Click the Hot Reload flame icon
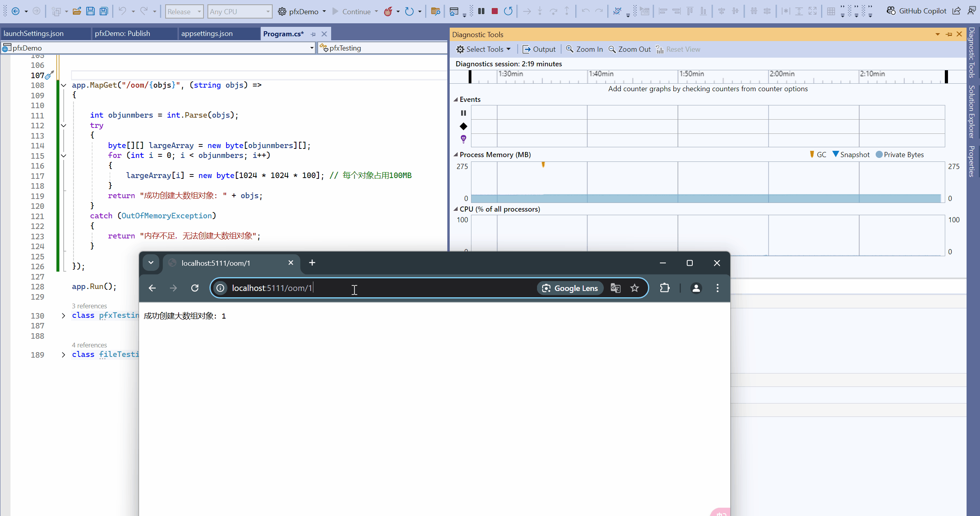The height and width of the screenshot is (516, 980). click(x=388, y=11)
